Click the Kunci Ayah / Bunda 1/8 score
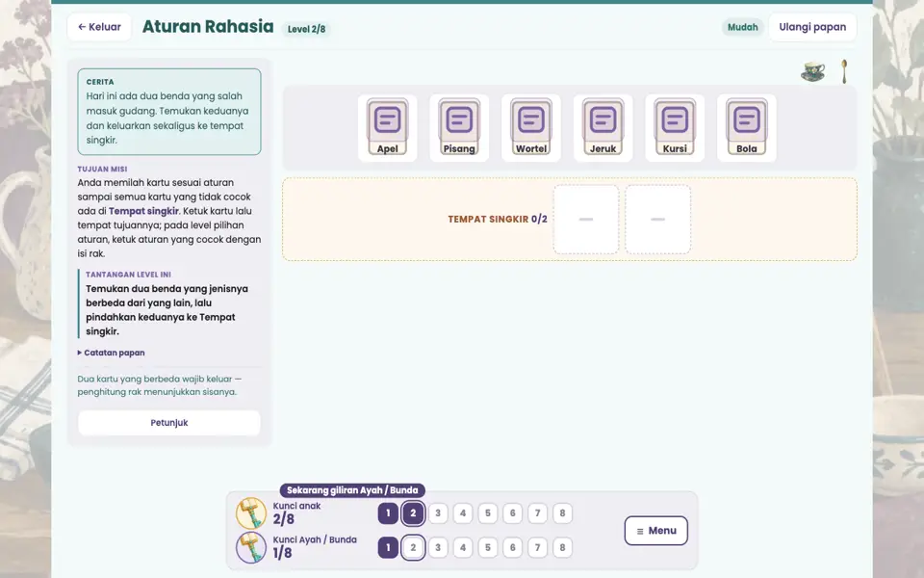 [x=282, y=553]
